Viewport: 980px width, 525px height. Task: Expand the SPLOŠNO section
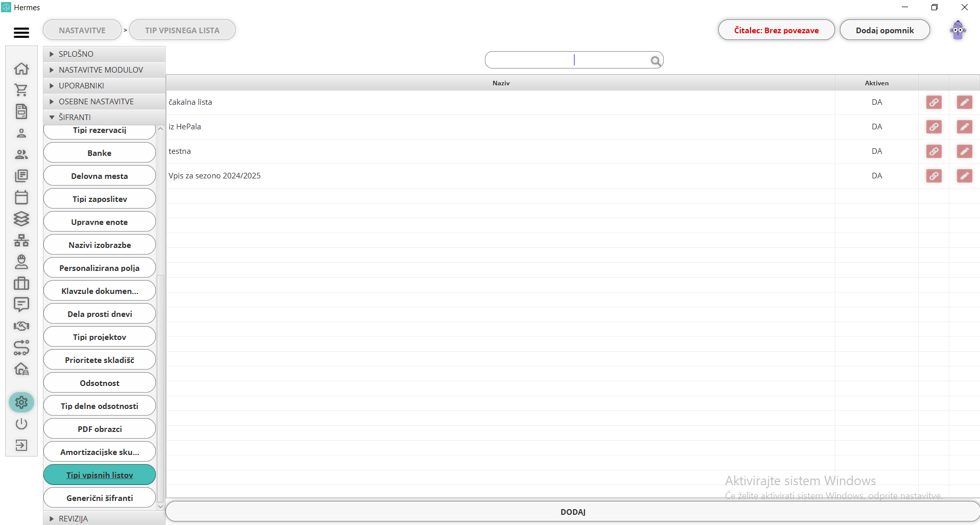click(x=104, y=54)
